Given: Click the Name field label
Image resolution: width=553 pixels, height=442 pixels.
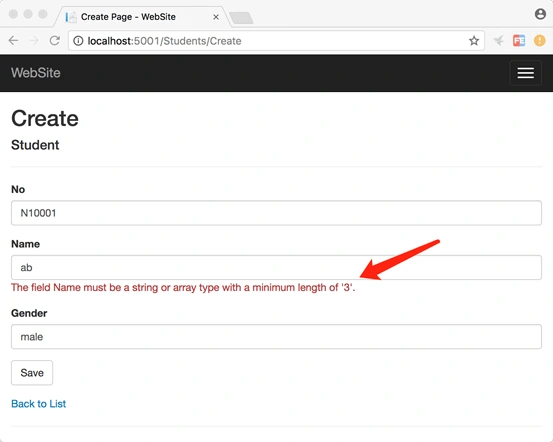Looking at the screenshot, I should point(25,244).
